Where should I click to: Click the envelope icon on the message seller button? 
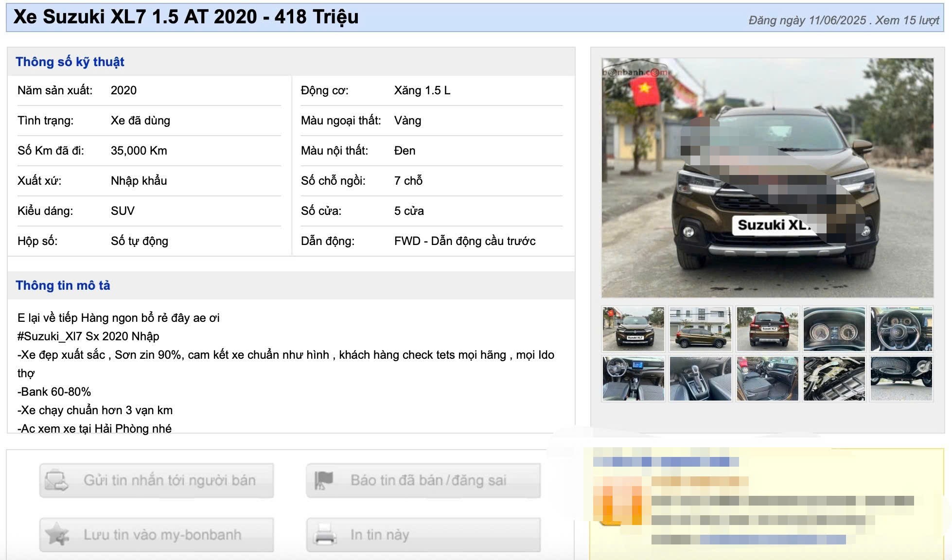(x=57, y=480)
